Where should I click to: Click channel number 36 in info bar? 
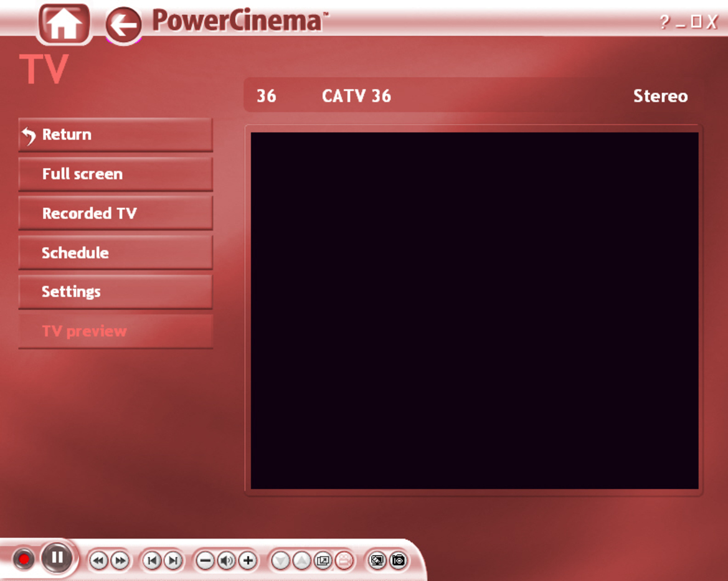pyautogui.click(x=267, y=96)
